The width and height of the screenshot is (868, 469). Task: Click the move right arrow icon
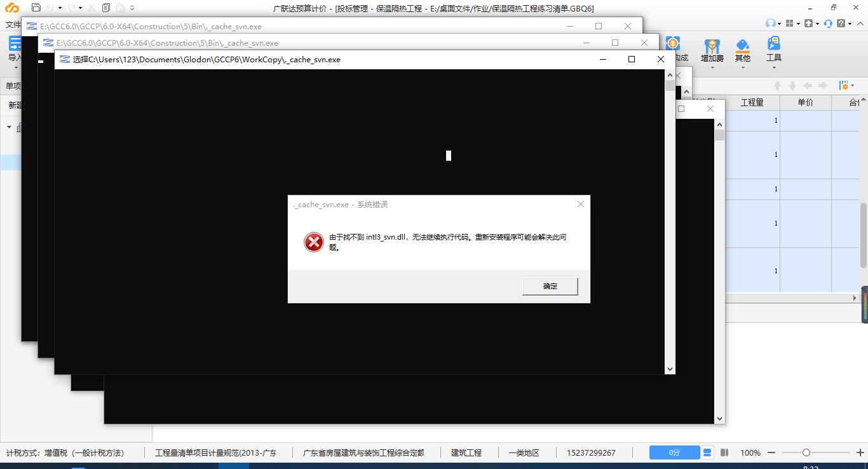[823, 85]
